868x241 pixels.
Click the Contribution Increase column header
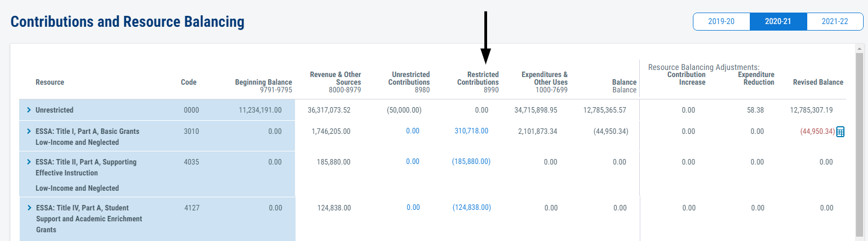pos(687,78)
